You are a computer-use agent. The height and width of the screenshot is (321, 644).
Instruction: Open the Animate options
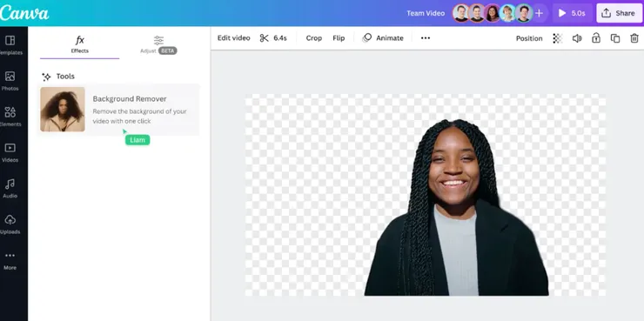click(x=383, y=37)
